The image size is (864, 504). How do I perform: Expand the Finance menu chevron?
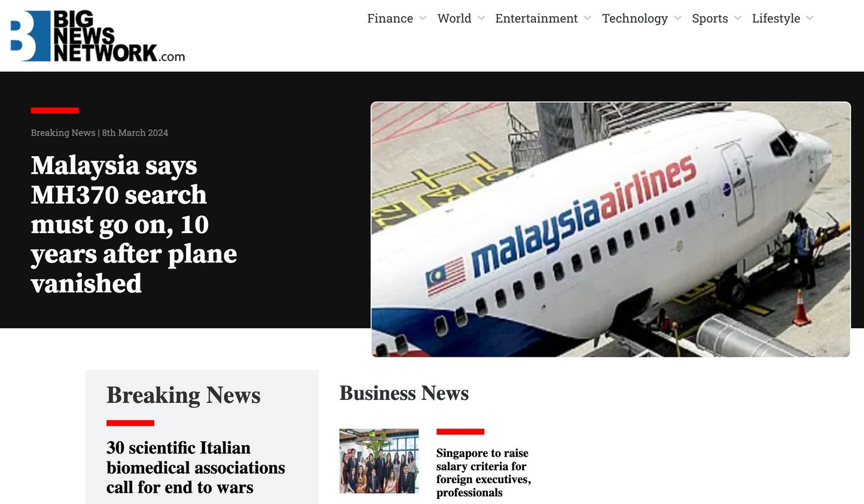(x=423, y=19)
